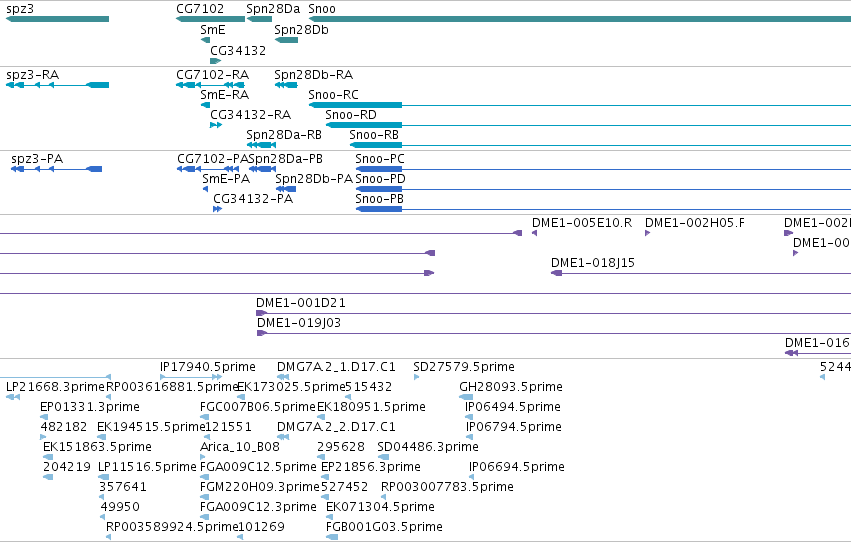Screen dimensions: 851x542
Task: Click the spz3-RA transcript label
Action: [33, 75]
